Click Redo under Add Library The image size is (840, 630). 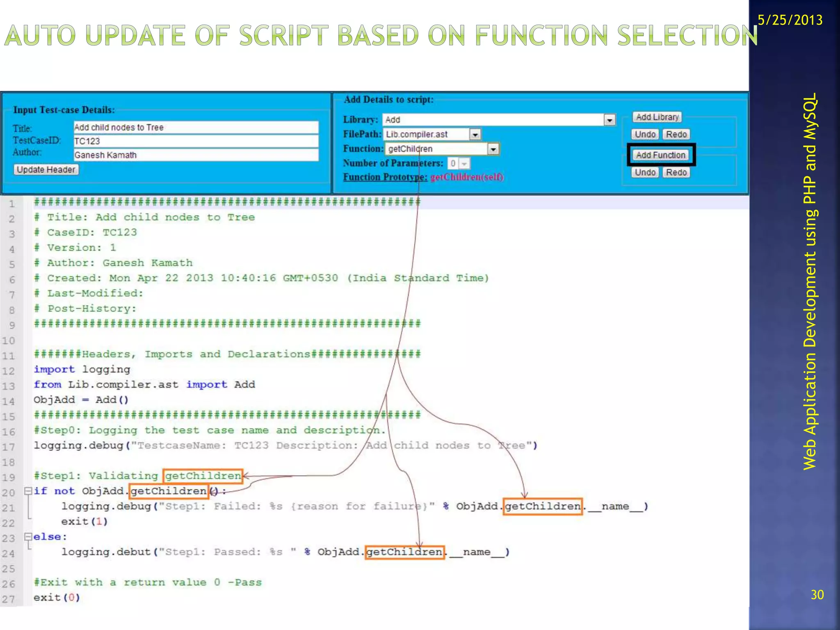[676, 135]
